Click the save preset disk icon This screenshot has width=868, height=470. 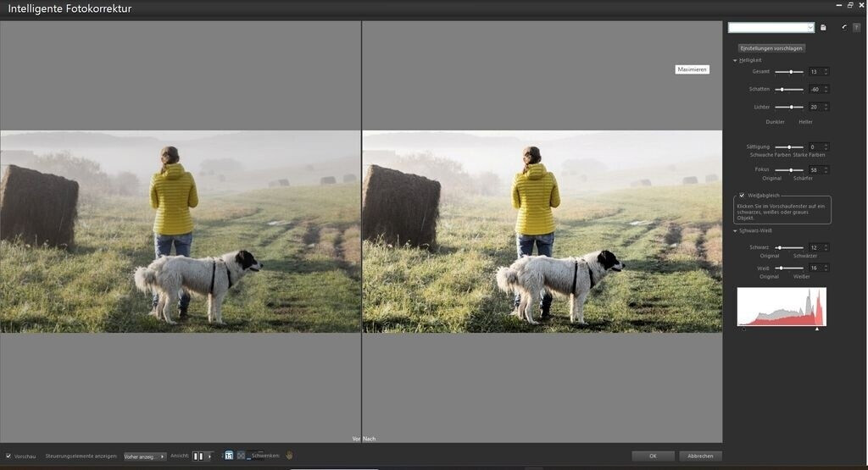coord(823,28)
